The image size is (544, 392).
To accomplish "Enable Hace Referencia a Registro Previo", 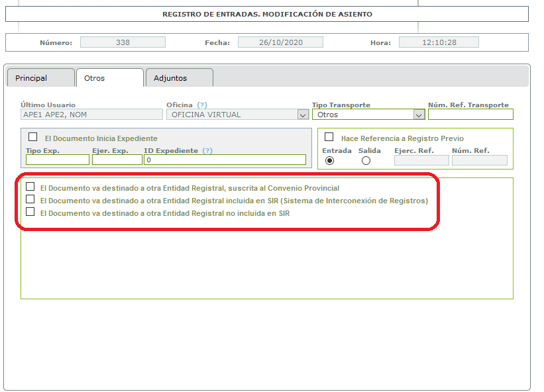I will (329, 137).
